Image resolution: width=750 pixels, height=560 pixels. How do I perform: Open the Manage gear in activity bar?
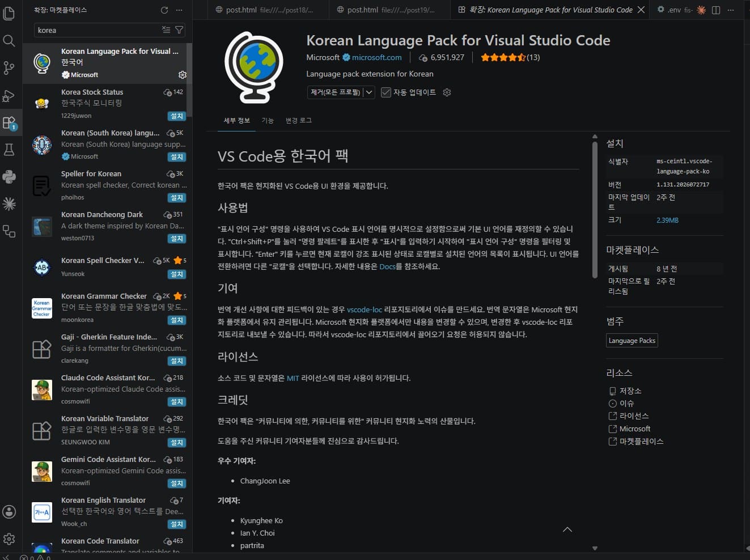coord(9,539)
